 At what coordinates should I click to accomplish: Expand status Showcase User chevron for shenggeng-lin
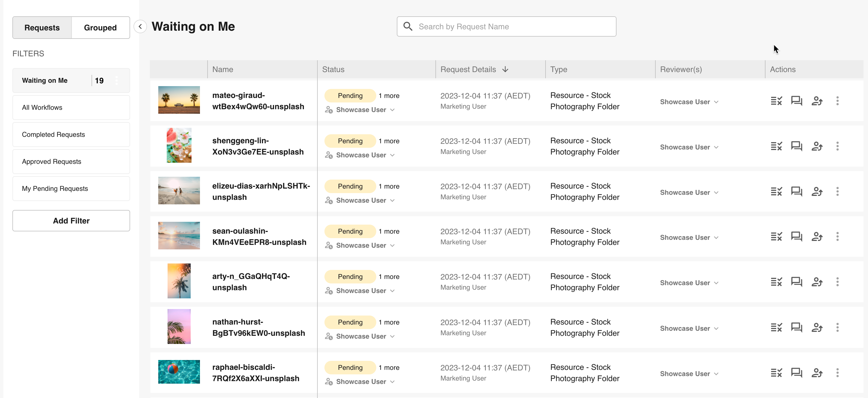pyautogui.click(x=392, y=155)
